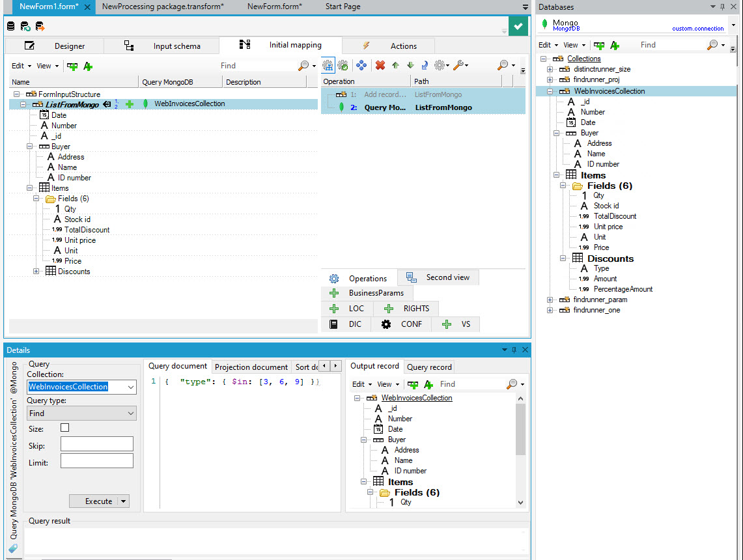The width and height of the screenshot is (743, 560).
Task: Open the Projection document tab
Action: point(251,367)
